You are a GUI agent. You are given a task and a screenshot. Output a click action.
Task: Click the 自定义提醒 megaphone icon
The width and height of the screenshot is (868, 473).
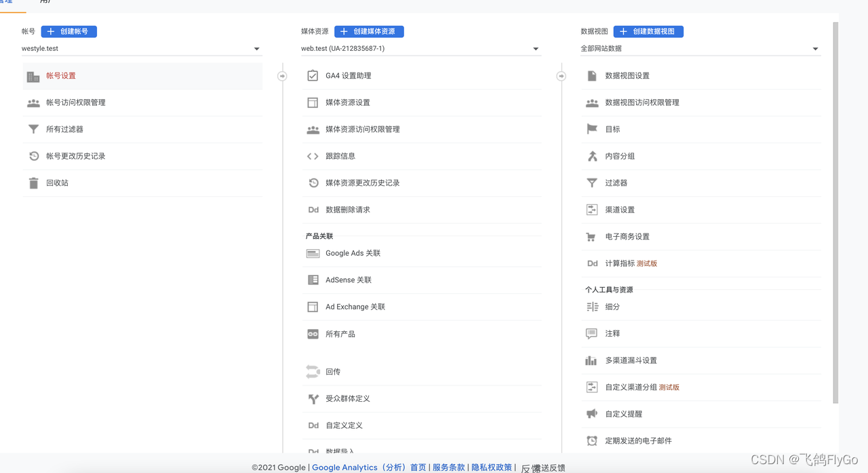tap(591, 414)
